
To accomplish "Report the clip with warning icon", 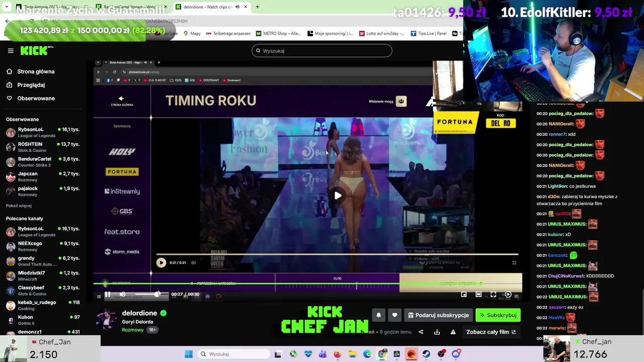I will point(453,332).
